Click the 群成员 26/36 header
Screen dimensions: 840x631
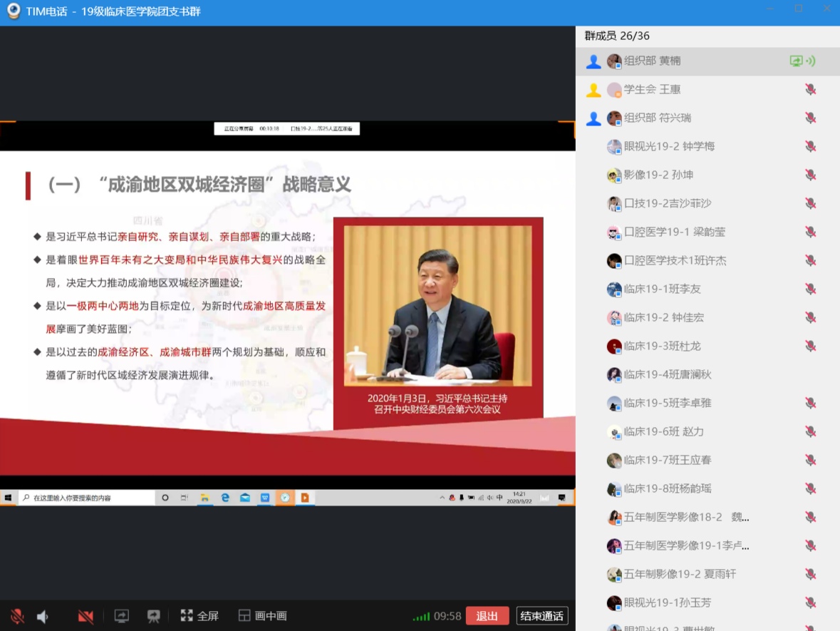click(x=617, y=36)
